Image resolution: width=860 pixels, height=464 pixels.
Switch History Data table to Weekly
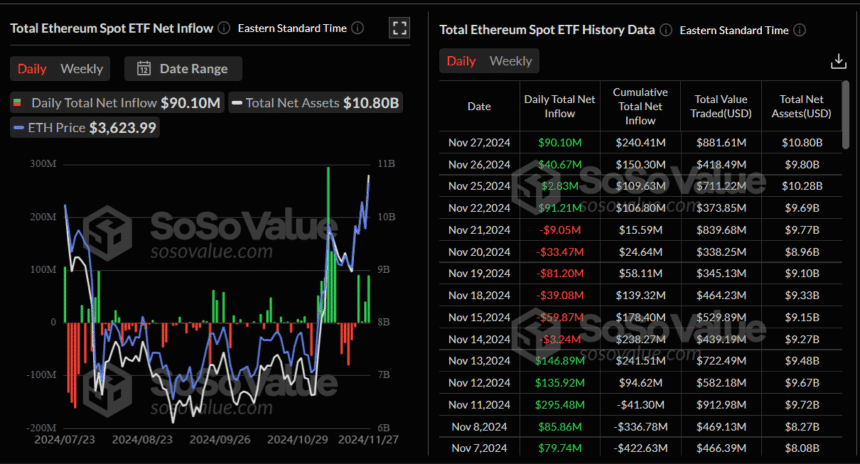coord(511,61)
